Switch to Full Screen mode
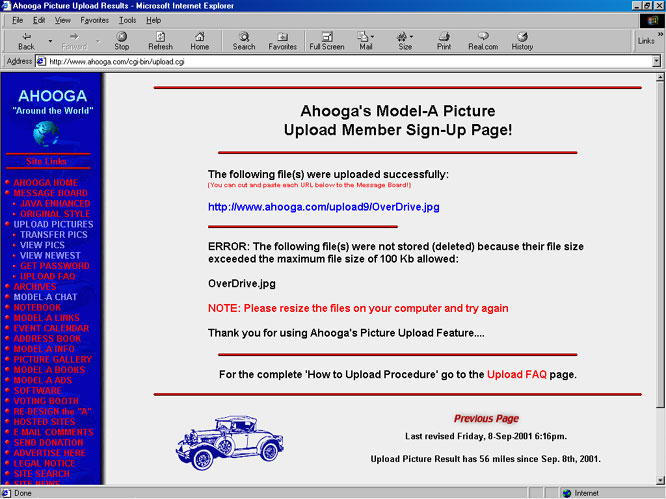Image resolution: width=666 pixels, height=499 pixels. (327, 40)
